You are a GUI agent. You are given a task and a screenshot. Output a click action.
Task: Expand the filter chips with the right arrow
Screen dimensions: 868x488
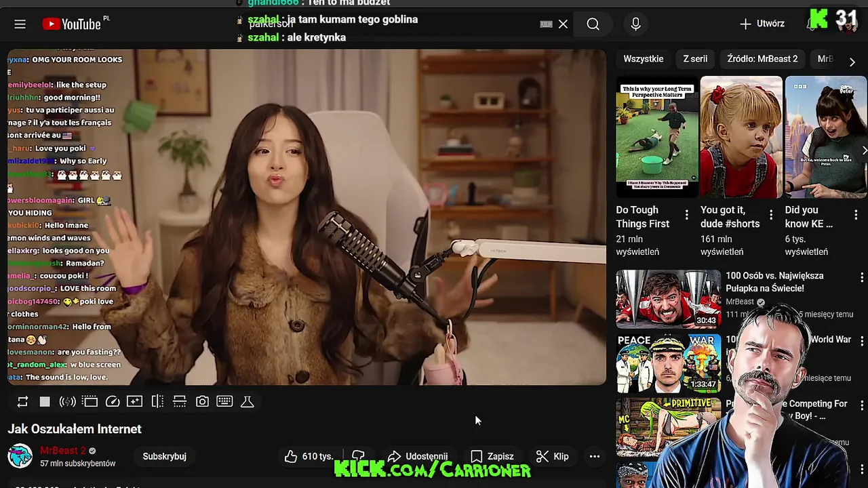tap(852, 62)
